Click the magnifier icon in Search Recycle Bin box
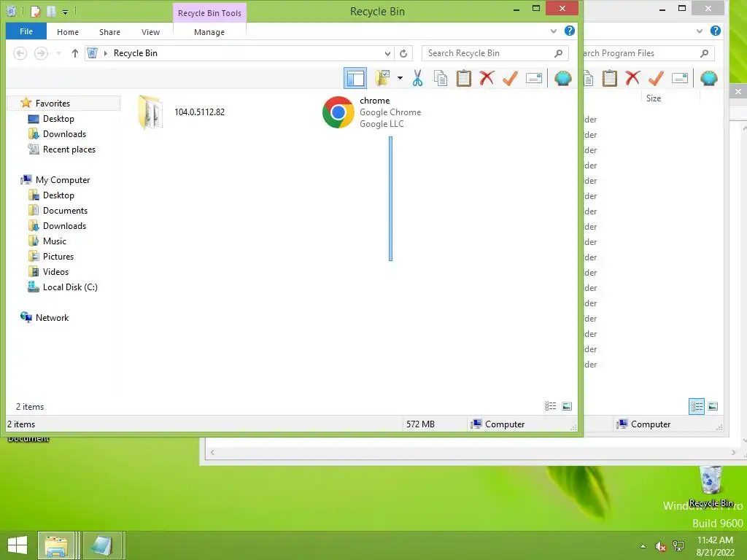Image resolution: width=747 pixels, height=560 pixels. pyautogui.click(x=558, y=53)
